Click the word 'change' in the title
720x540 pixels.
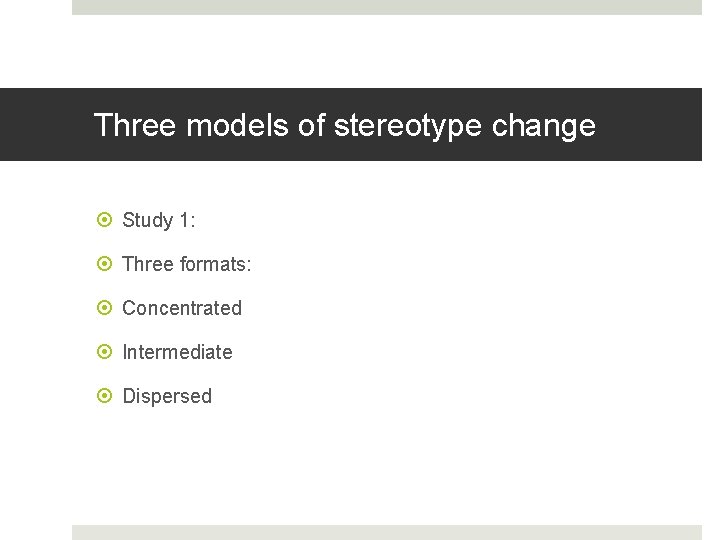point(551,126)
